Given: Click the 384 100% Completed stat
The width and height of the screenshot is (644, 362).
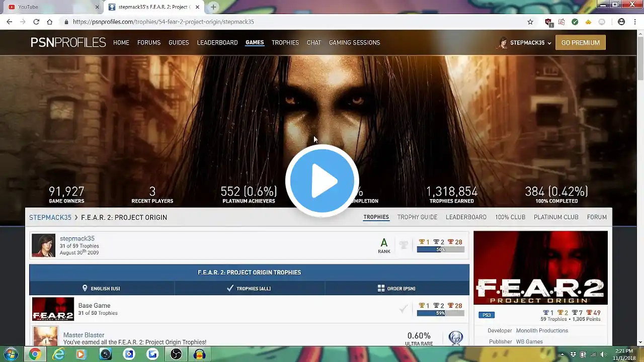Looking at the screenshot, I should click(x=556, y=195).
